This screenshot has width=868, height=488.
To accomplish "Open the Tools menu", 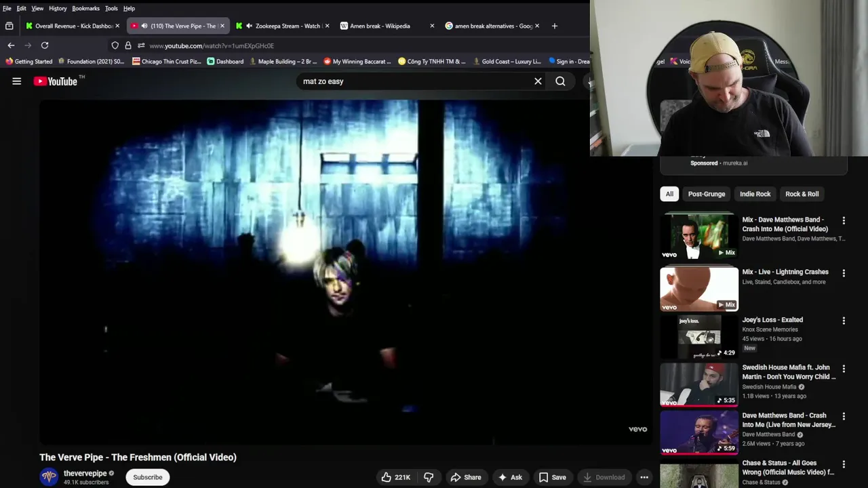I will click(x=111, y=8).
